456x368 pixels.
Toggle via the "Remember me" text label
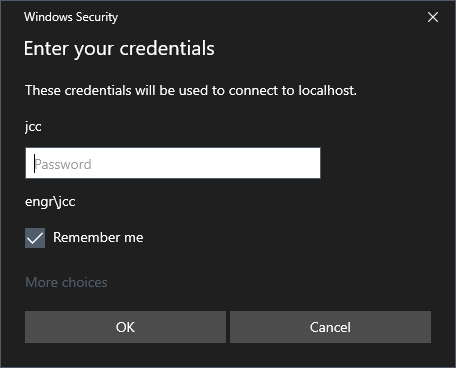pyautogui.click(x=98, y=237)
